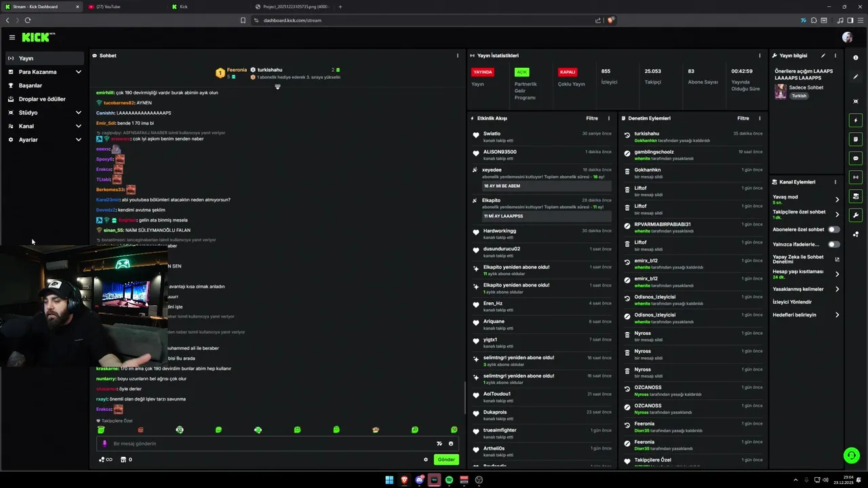Click the chat panel scrollbar

[x=465, y=396]
